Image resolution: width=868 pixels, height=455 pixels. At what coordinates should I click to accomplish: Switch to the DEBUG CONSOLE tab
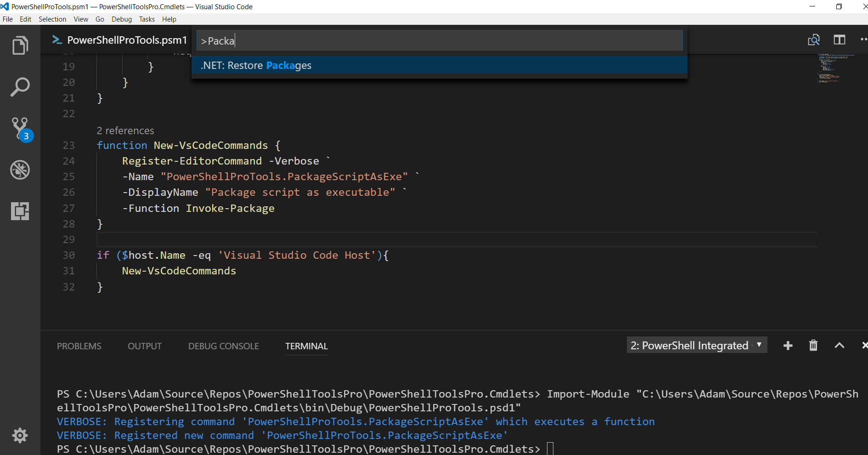223,346
